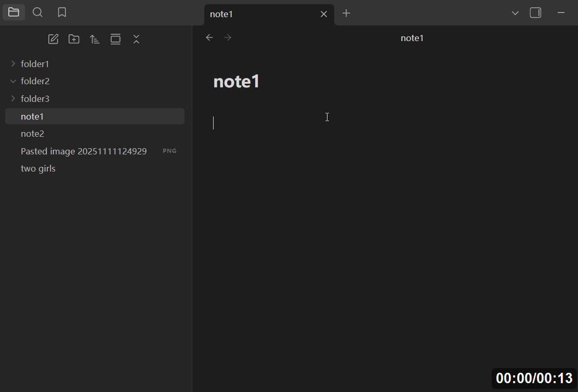Open a new tab with plus icon
Image resolution: width=578 pixels, height=392 pixels.
(346, 14)
